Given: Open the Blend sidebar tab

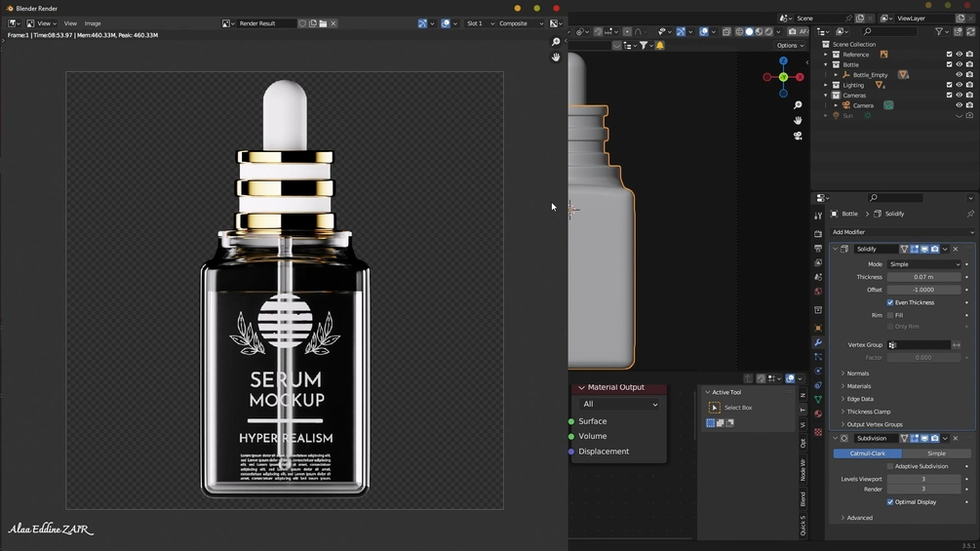Looking at the screenshot, I should [804, 498].
